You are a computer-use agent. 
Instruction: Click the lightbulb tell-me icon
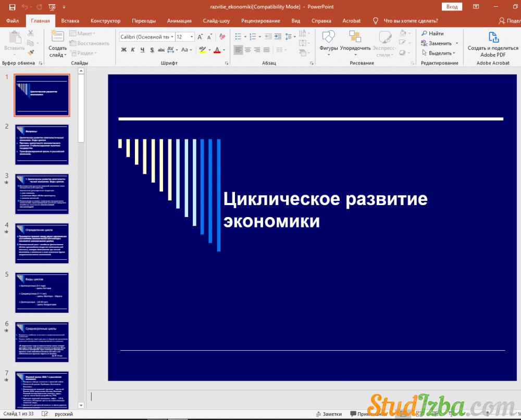click(x=376, y=21)
